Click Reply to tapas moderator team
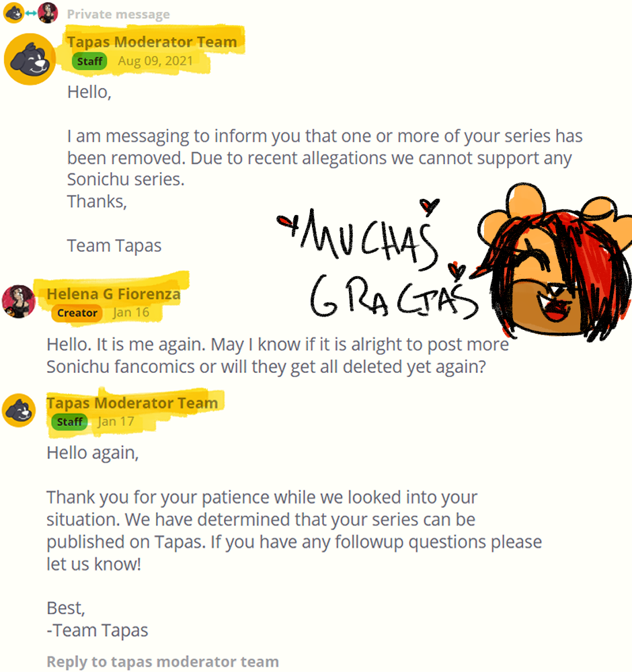632x672 pixels. click(x=163, y=661)
